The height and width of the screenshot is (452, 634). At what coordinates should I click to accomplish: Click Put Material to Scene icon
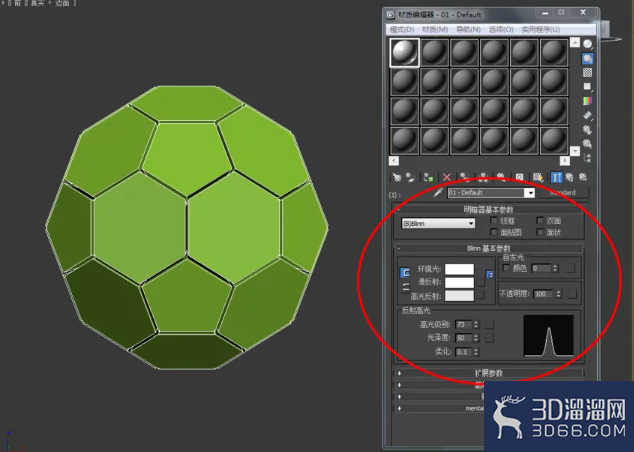click(x=410, y=177)
